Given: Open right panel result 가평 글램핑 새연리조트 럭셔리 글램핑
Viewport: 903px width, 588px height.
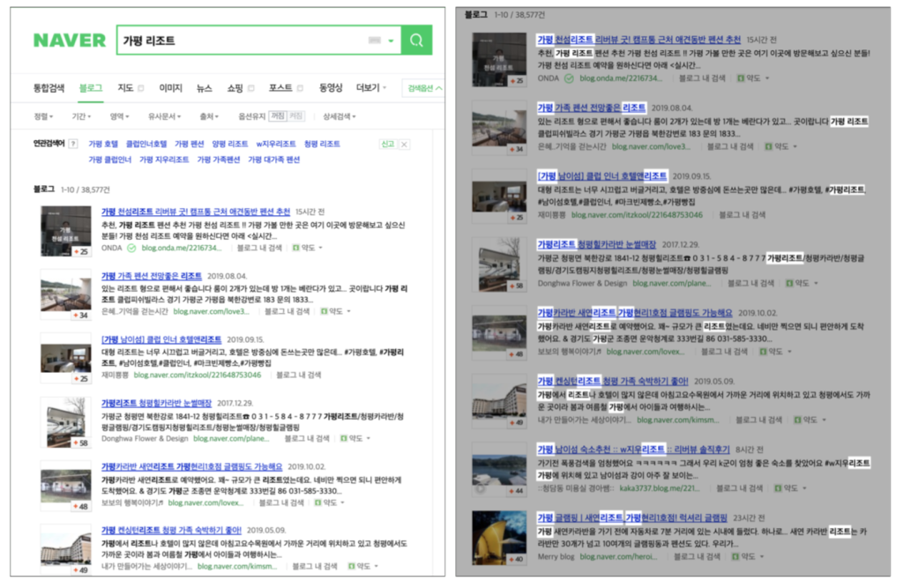Looking at the screenshot, I should (x=632, y=517).
